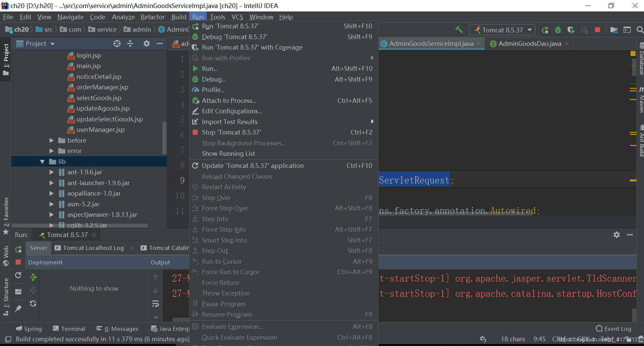Click the Build project hammer icon

point(459,30)
